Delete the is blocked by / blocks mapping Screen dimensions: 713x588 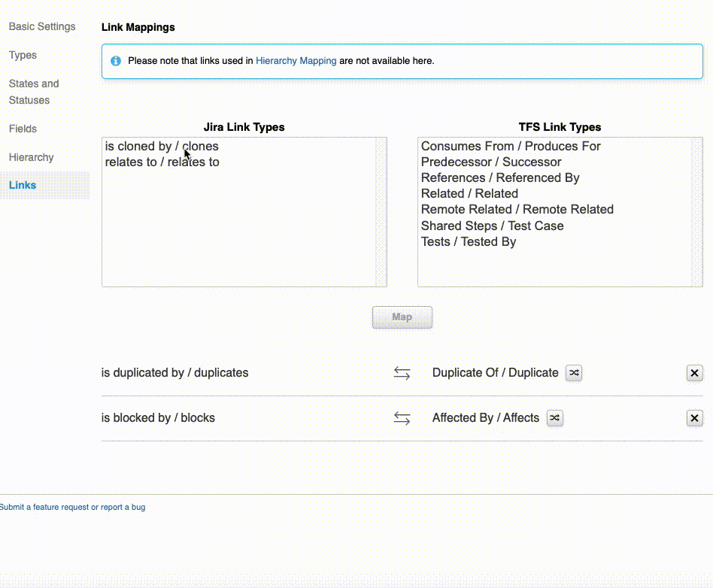pyautogui.click(x=694, y=418)
